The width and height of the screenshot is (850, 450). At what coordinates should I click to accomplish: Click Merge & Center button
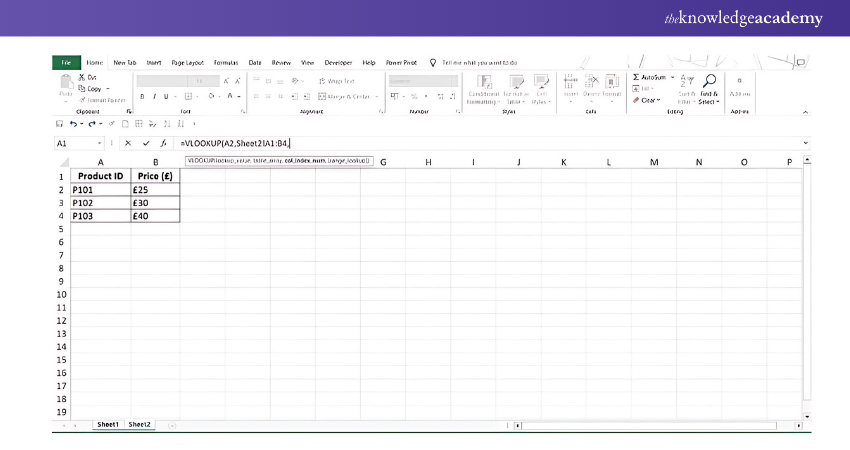pos(346,97)
